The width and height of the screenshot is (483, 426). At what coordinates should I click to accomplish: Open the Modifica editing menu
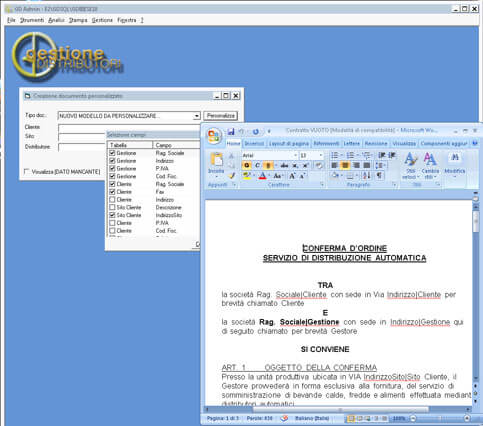[455, 166]
